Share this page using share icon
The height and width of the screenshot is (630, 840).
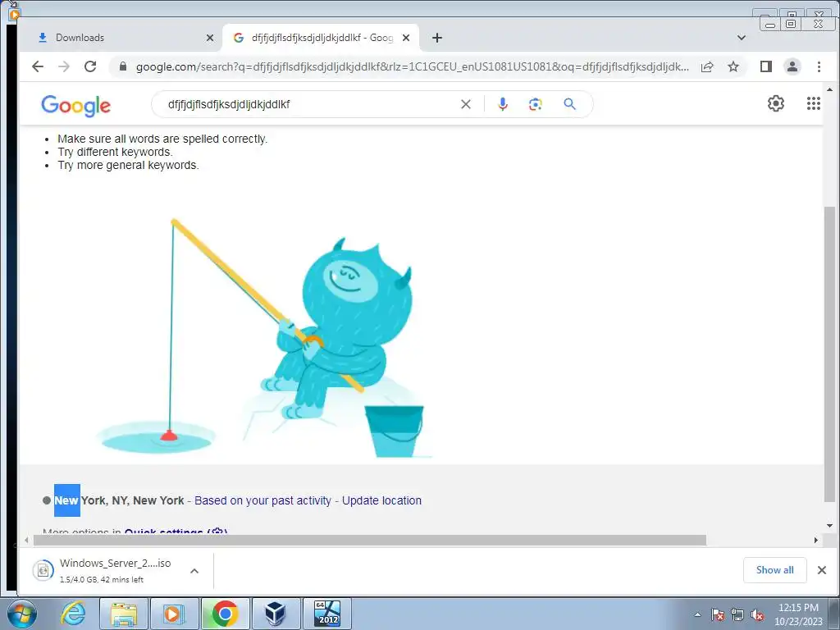click(707, 66)
